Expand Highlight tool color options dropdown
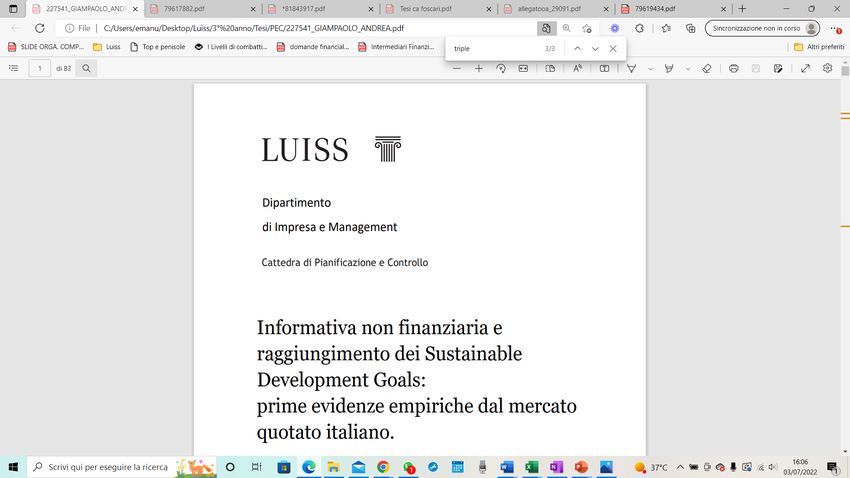Screen dimensions: 850x478 click(688, 69)
